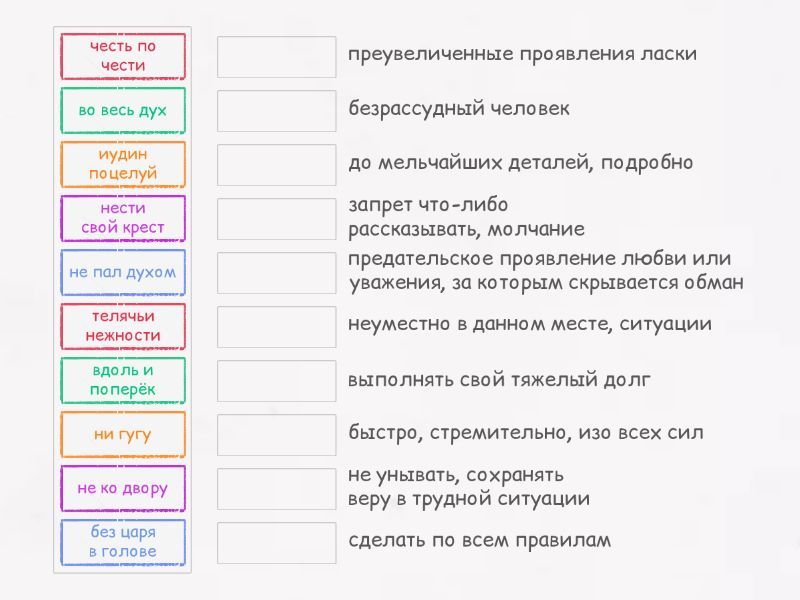Select the box beside 'неуместно в данном месте'
Viewport: 800px width, 600px height.
click(x=276, y=326)
